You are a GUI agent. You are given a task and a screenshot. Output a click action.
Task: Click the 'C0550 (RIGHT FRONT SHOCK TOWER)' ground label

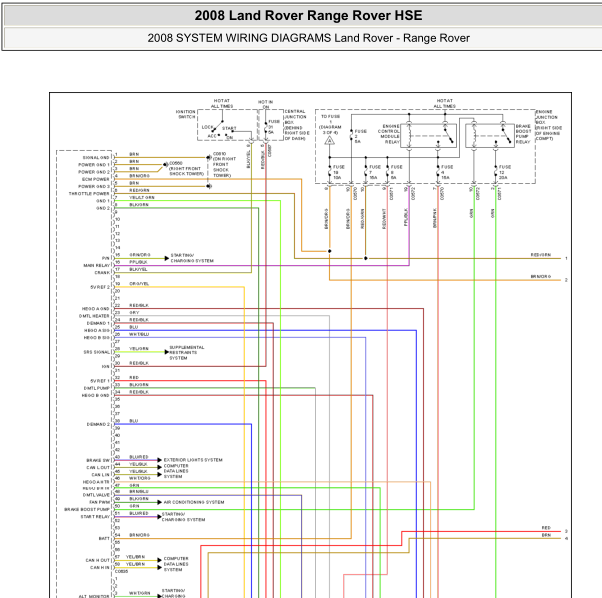tap(186, 168)
